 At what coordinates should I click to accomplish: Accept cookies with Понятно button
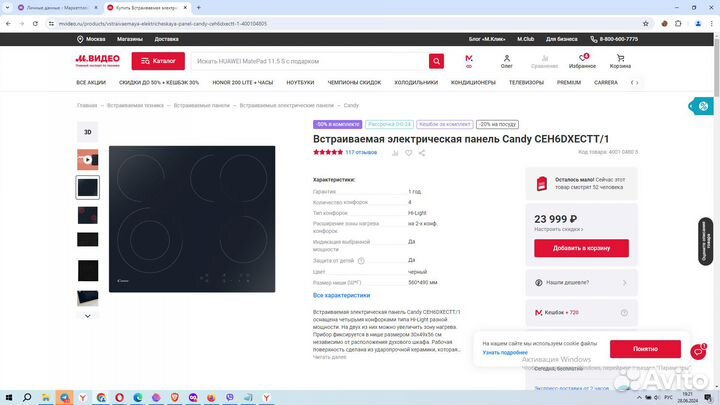point(645,349)
